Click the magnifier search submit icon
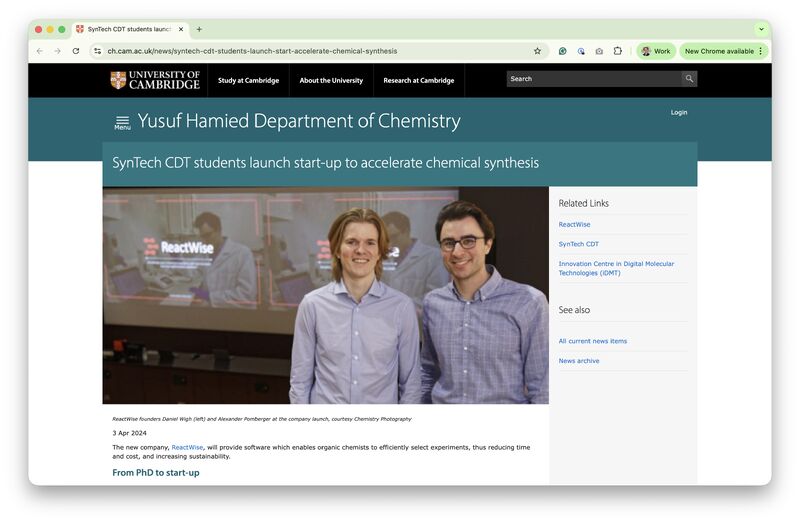Viewport: 800px width, 523px height. [689, 79]
